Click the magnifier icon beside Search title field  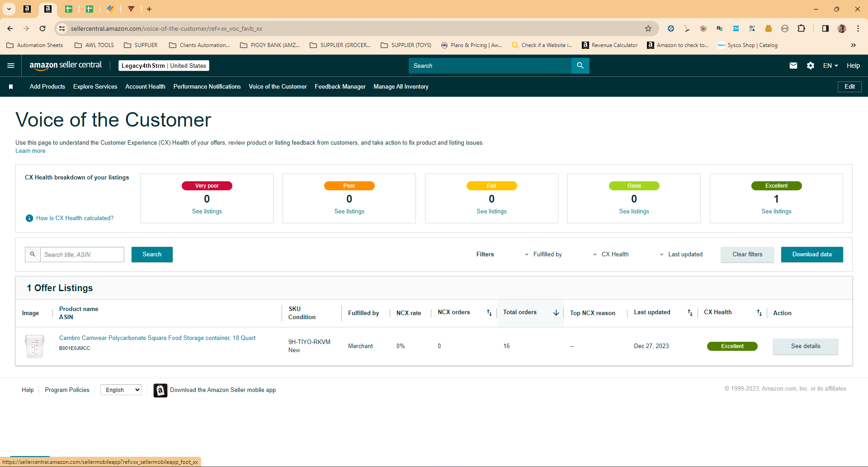(x=33, y=255)
